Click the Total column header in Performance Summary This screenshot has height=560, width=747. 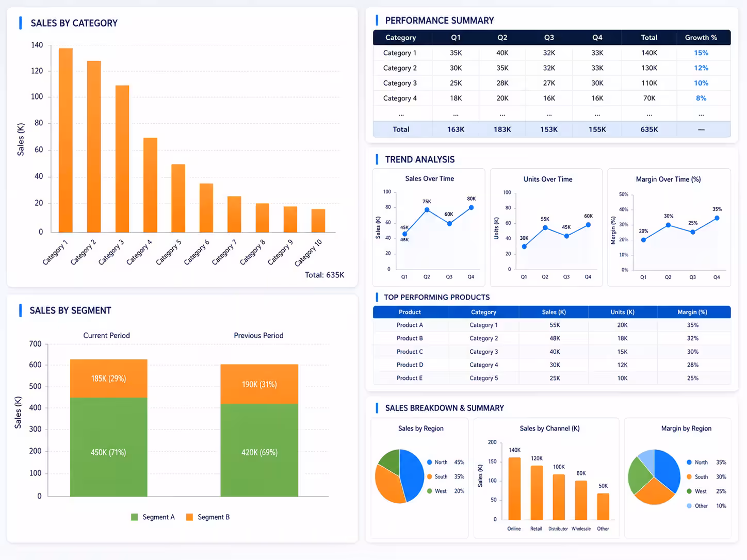649,38
